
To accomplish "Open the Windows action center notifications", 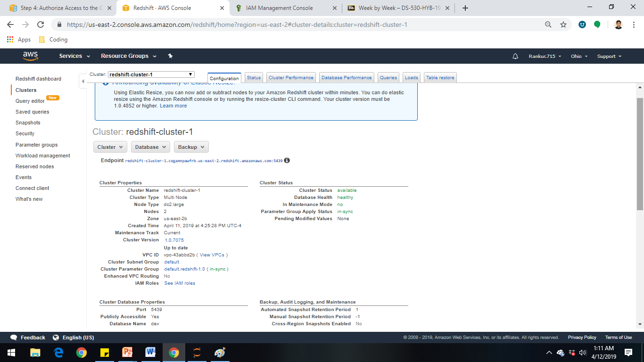I will coord(628,353).
